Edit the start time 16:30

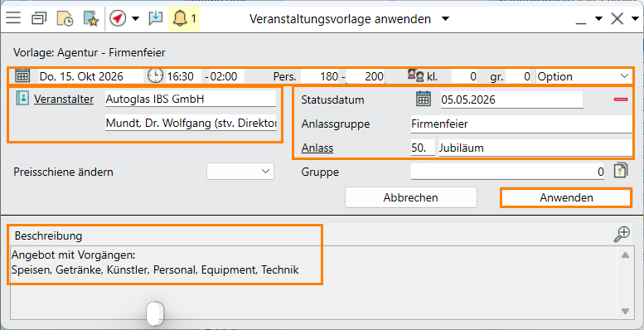point(184,76)
